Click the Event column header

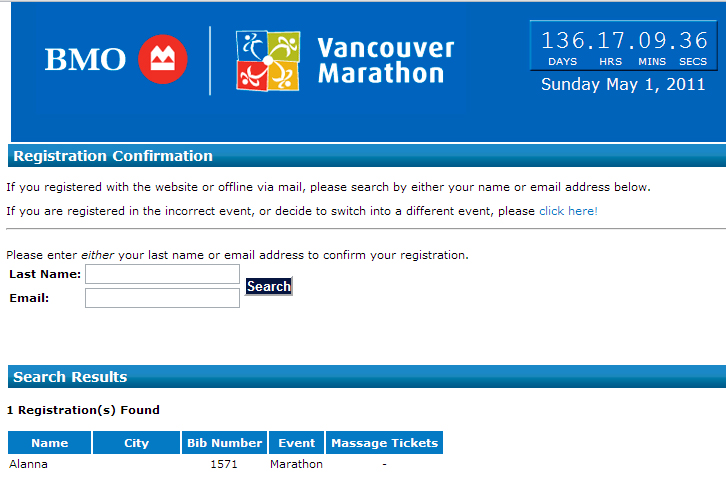(296, 443)
